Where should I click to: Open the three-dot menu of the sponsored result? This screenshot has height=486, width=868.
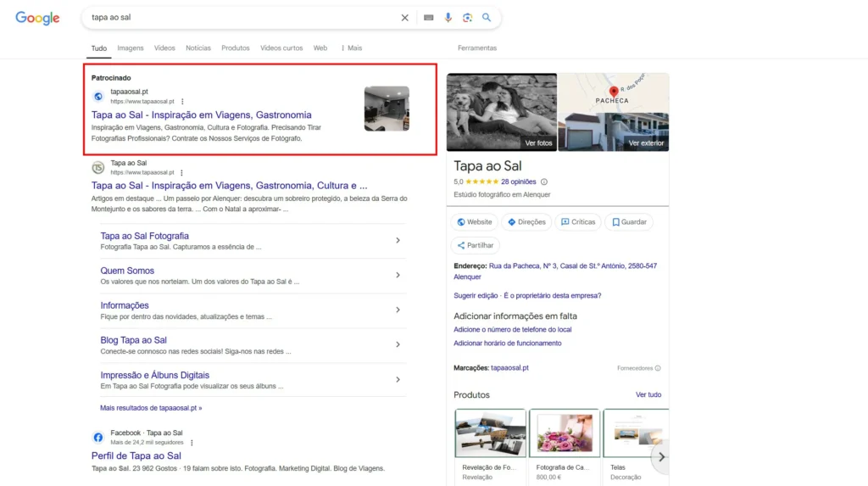pyautogui.click(x=182, y=102)
